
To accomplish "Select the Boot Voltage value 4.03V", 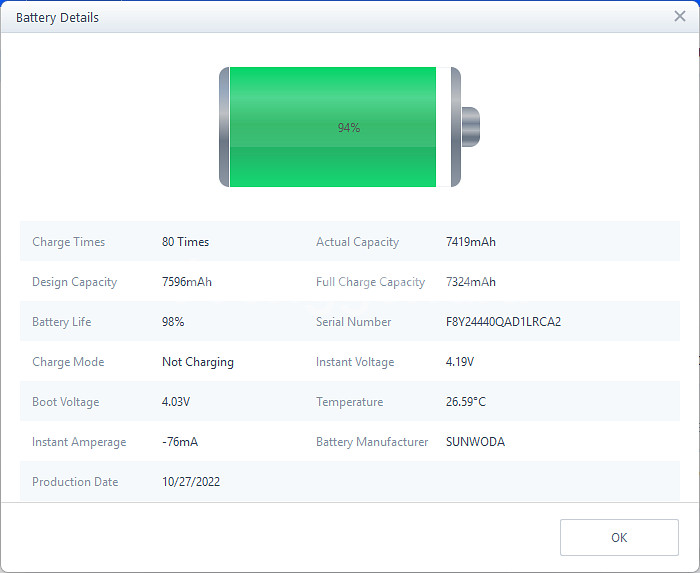I will pyautogui.click(x=176, y=402).
